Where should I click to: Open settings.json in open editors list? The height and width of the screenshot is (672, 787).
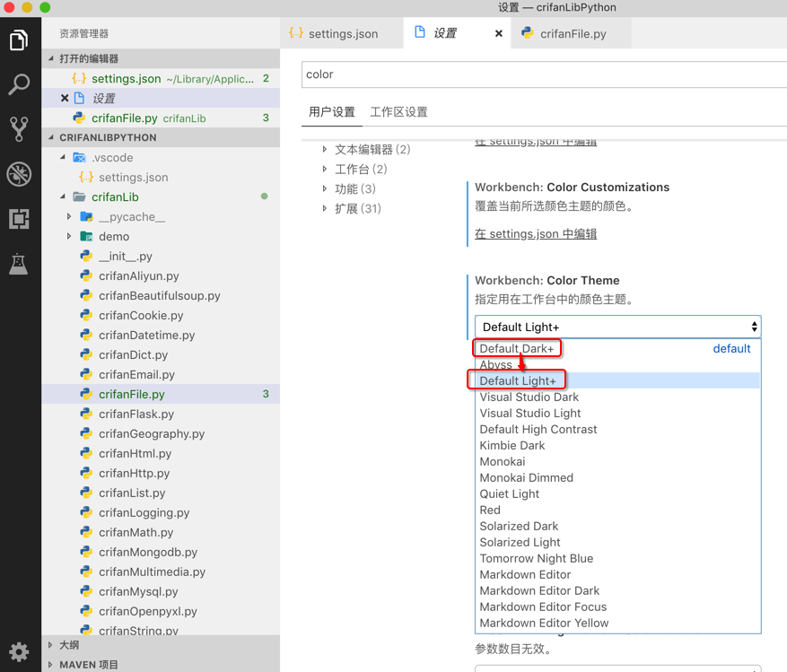pyautogui.click(x=161, y=78)
